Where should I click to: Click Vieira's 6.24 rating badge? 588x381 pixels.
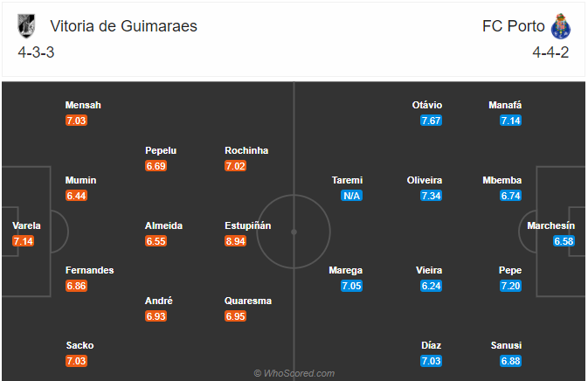click(432, 286)
